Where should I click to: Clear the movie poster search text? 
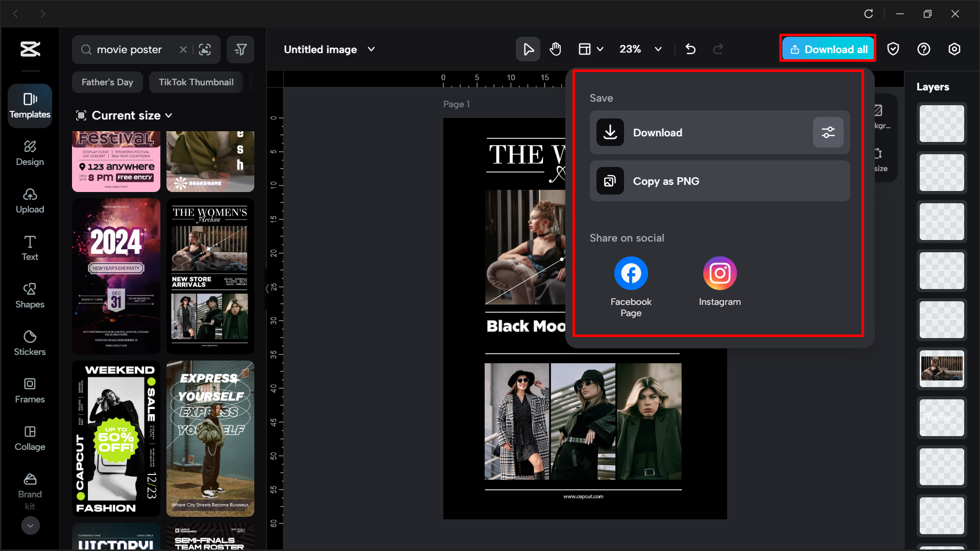coord(183,50)
